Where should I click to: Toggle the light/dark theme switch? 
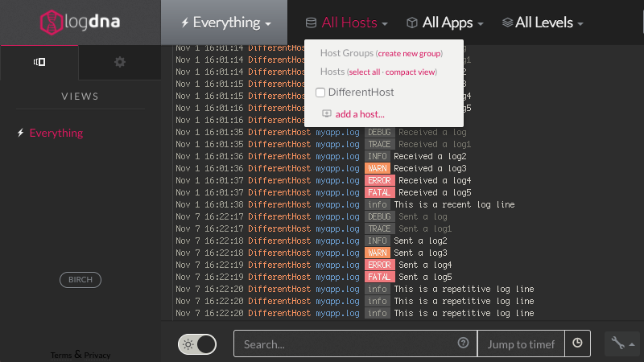197,344
